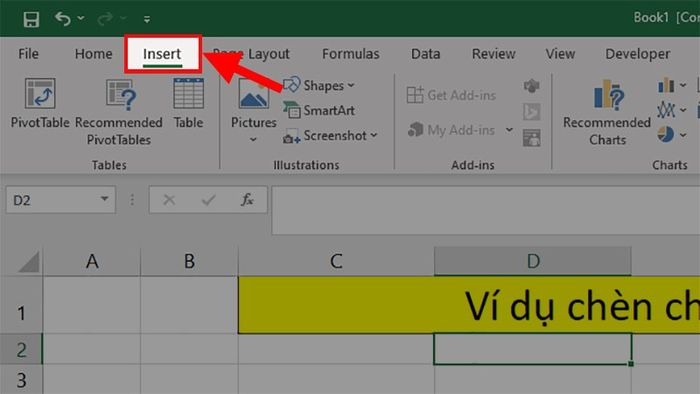
Task: Click My Add-ins button
Action: pos(452,130)
